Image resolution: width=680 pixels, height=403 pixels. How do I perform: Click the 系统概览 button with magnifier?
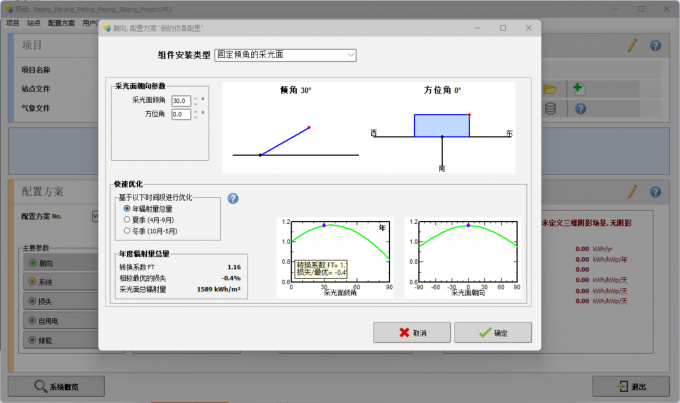point(56,387)
